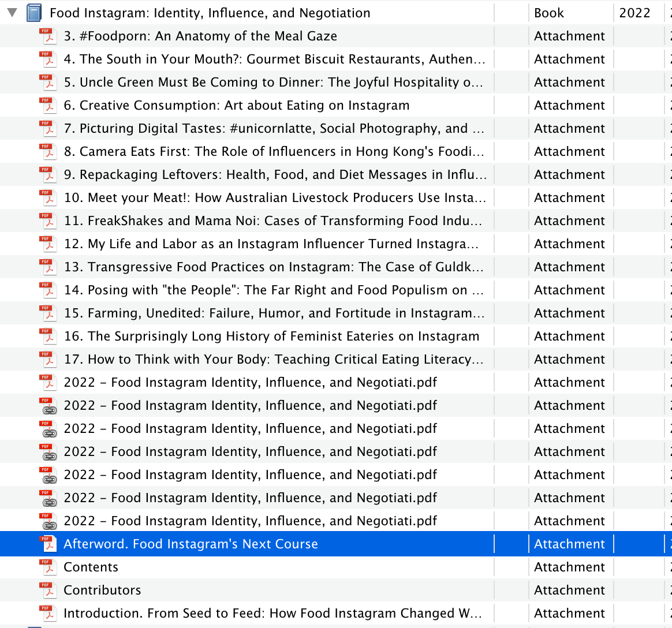Screen dimensions: 672x628
Task: Click PDF icon for 4. The South in Your Mouth
Action: tap(48, 59)
